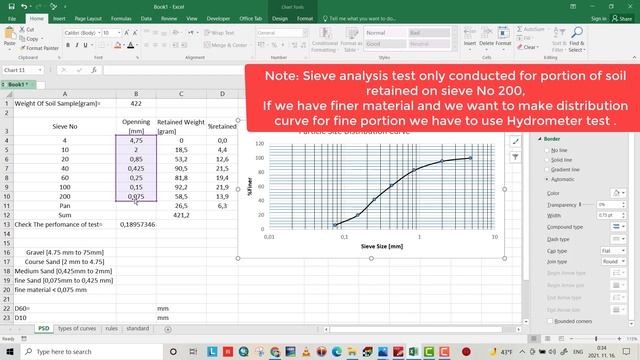Click Insert cells icon
The width and height of the screenshot is (640, 360).
coord(470,33)
